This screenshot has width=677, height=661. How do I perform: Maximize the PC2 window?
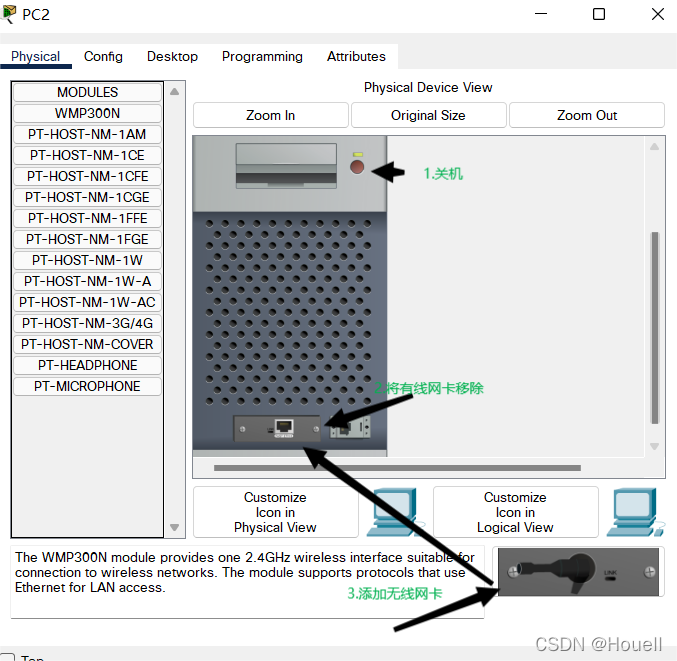[x=599, y=14]
